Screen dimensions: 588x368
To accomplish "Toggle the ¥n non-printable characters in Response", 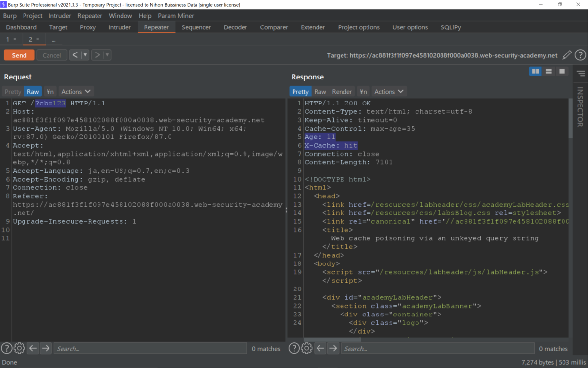I will point(363,92).
